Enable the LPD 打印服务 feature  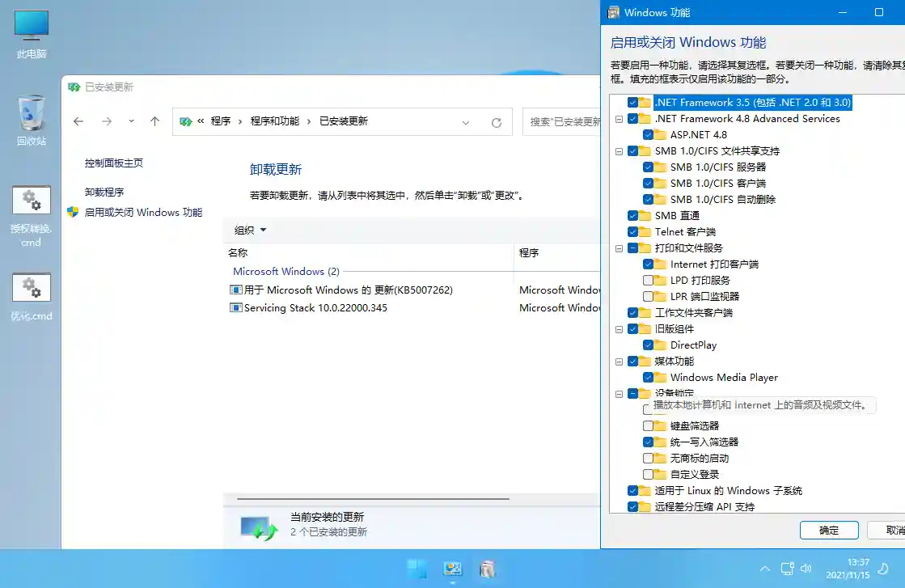649,280
